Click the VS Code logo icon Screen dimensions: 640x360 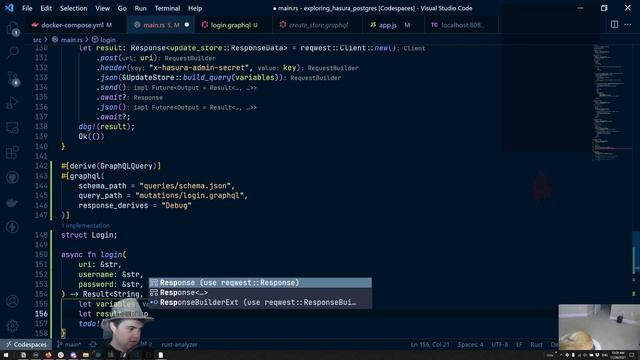tap(9, 8)
